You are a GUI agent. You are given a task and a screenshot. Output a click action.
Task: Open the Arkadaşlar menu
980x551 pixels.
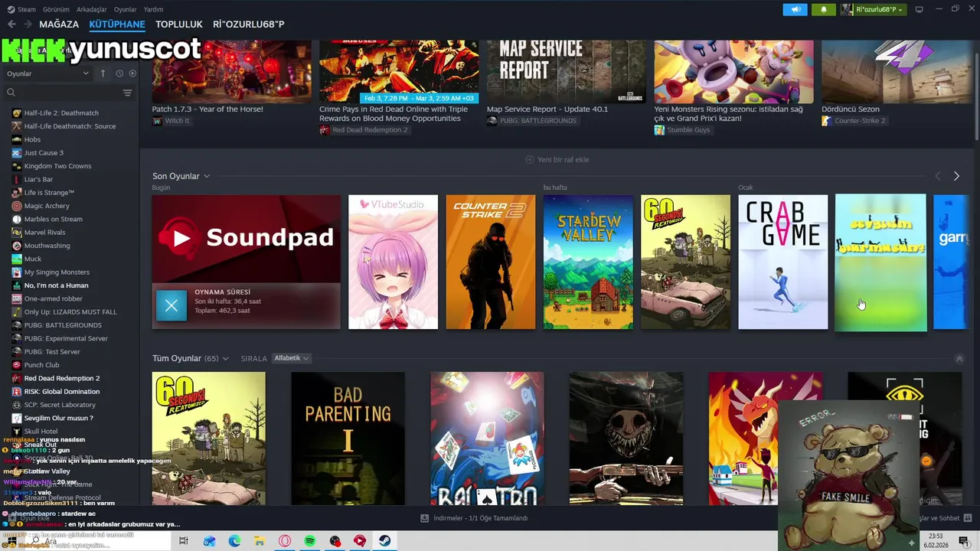pyautogui.click(x=92, y=9)
